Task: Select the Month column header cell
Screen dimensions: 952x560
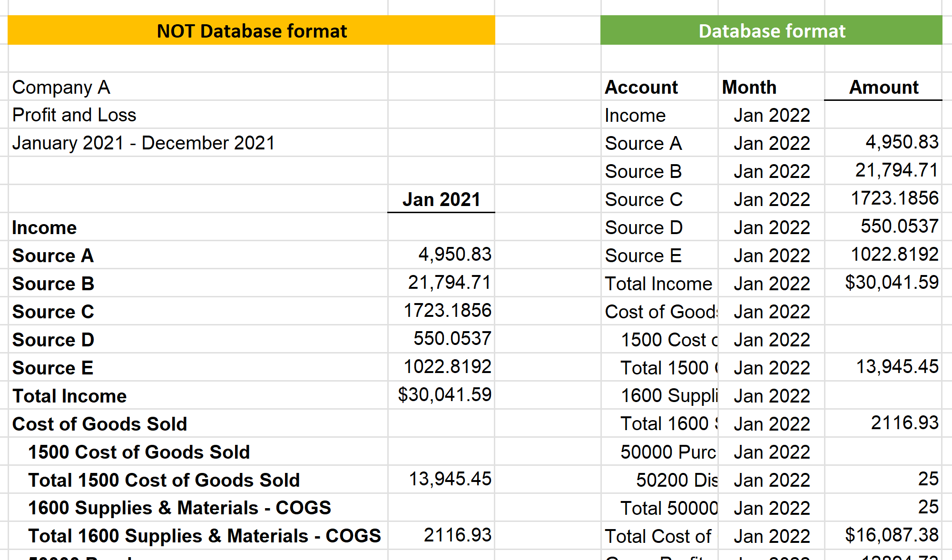Action: 749,87
